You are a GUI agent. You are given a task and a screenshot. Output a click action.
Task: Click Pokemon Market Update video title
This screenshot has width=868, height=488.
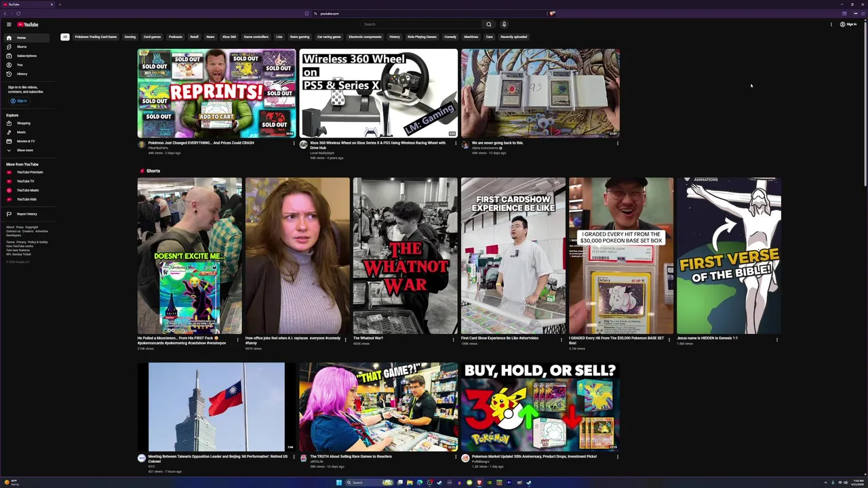[534, 457]
